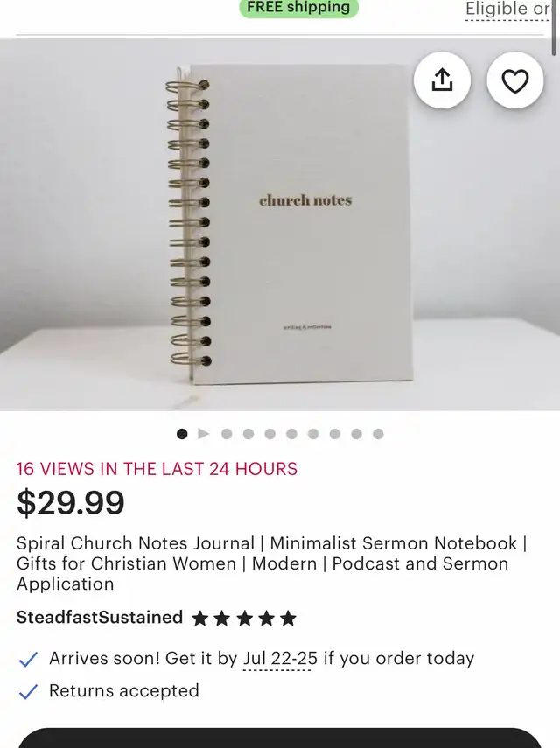
Task: Click the $29.99 price
Action: coord(71,502)
